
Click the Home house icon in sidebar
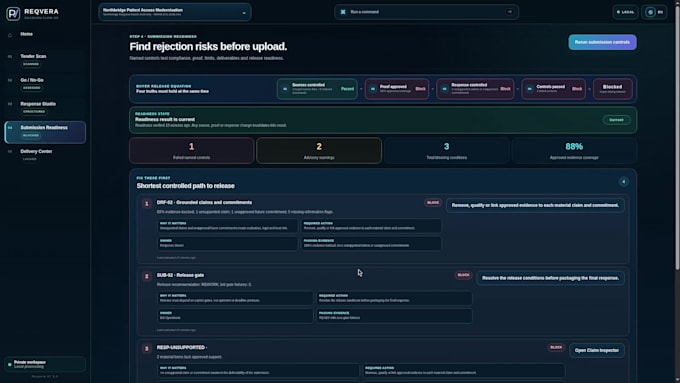[10, 35]
